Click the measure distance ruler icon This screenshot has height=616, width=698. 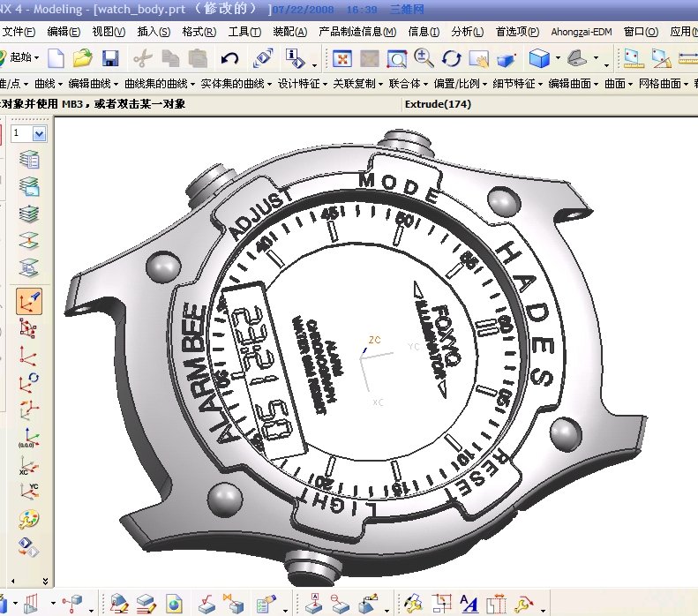[x=634, y=58]
